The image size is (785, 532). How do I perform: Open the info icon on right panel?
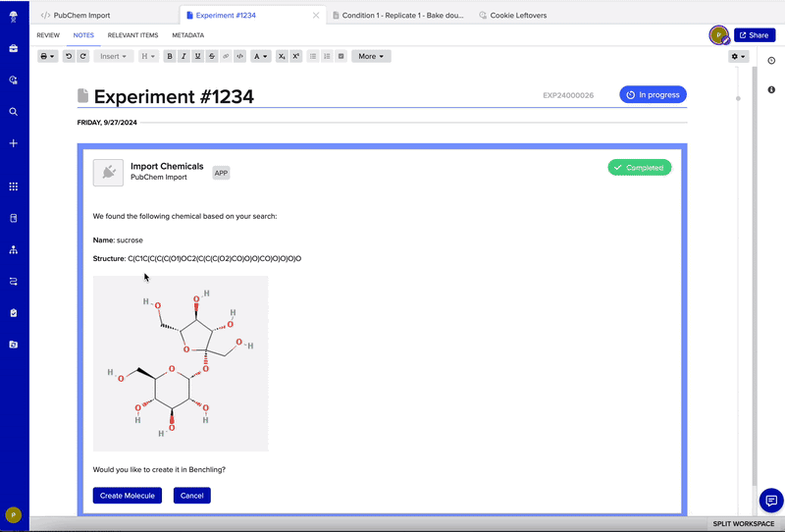pyautogui.click(x=771, y=89)
